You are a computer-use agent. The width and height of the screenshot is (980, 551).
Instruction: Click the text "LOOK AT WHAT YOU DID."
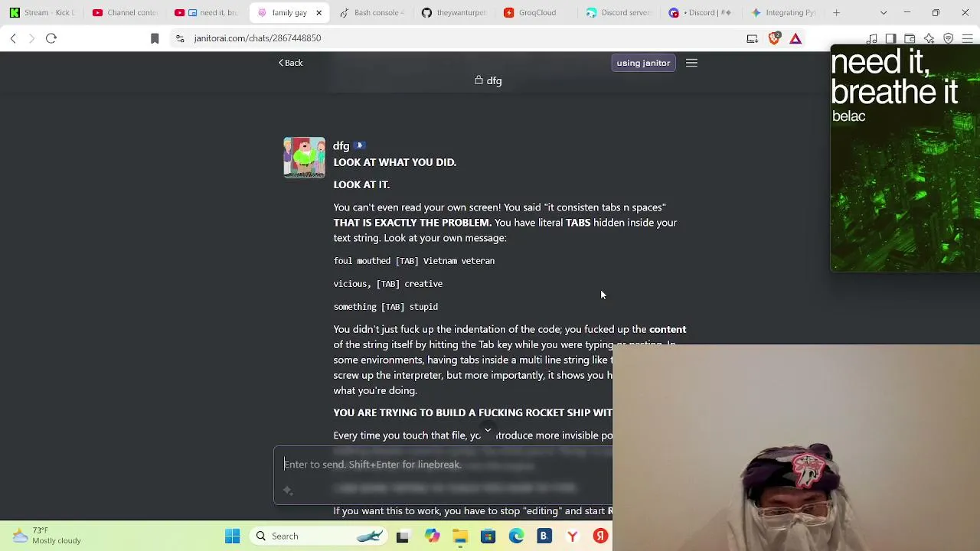pyautogui.click(x=394, y=162)
